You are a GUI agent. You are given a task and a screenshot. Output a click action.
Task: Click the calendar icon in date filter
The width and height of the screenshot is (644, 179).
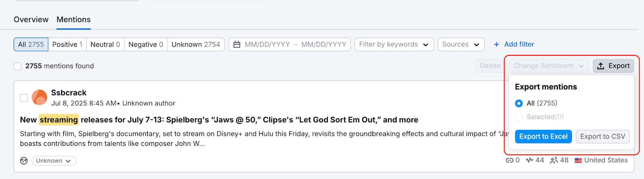point(237,44)
